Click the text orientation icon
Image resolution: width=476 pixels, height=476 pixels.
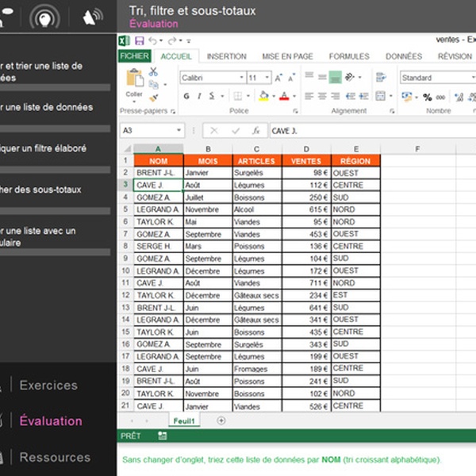(x=350, y=77)
